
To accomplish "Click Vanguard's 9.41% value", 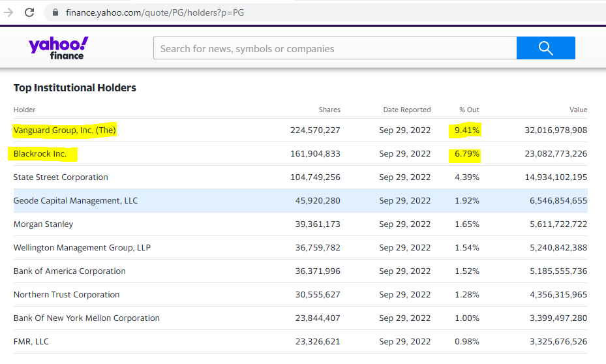I will point(467,130).
